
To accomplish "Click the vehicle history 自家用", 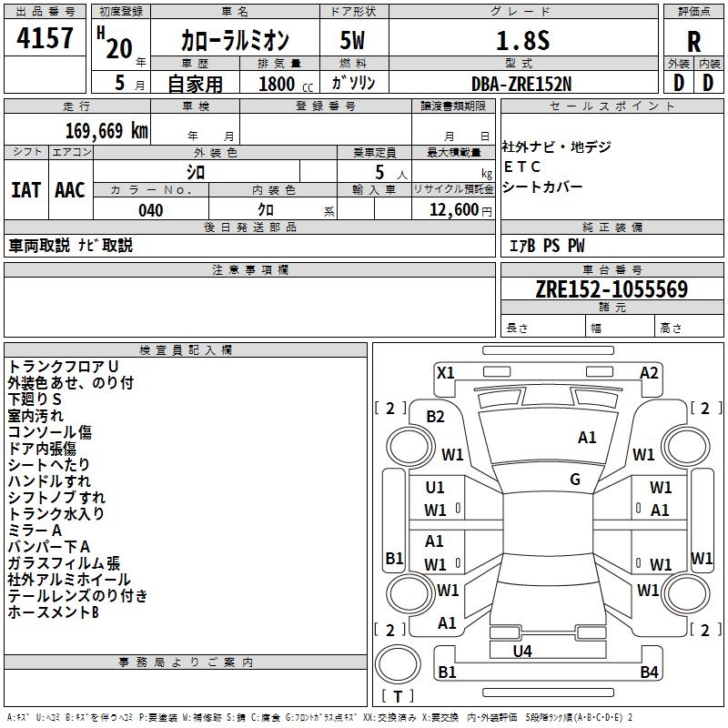I will 195,84.
